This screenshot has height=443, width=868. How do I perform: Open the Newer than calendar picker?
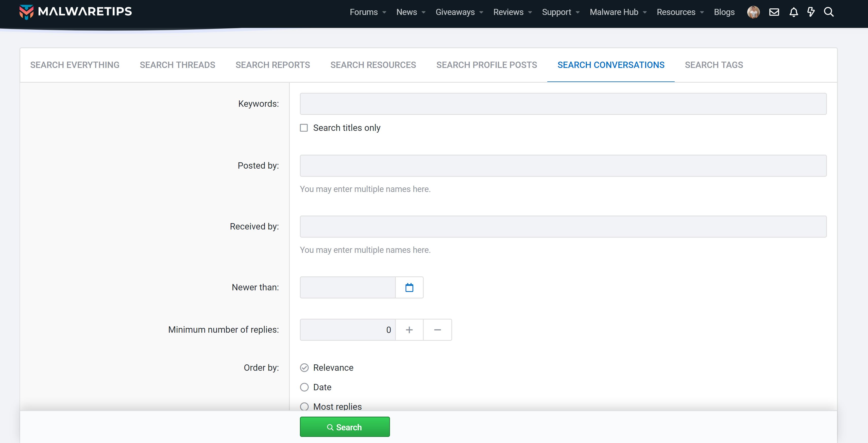tap(409, 287)
